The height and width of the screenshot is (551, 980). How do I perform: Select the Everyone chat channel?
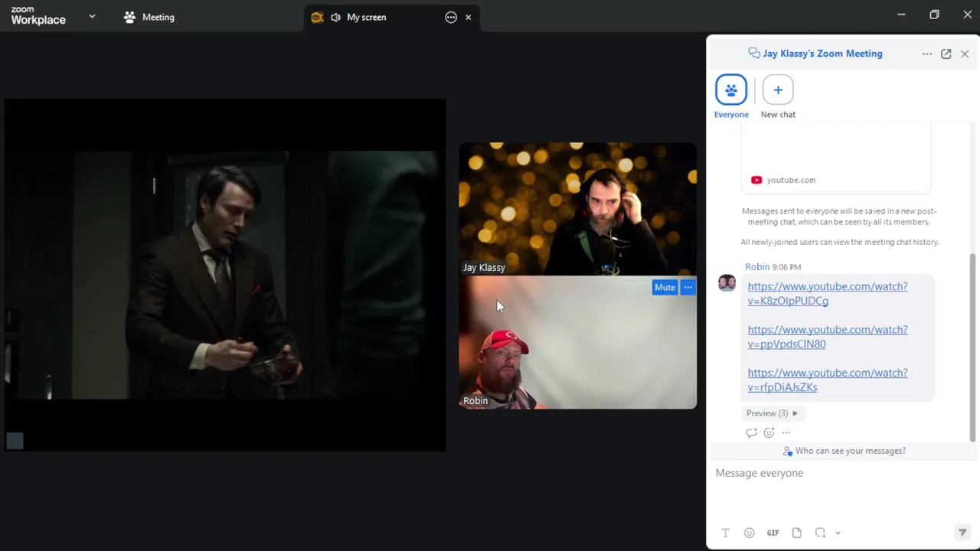tap(731, 97)
